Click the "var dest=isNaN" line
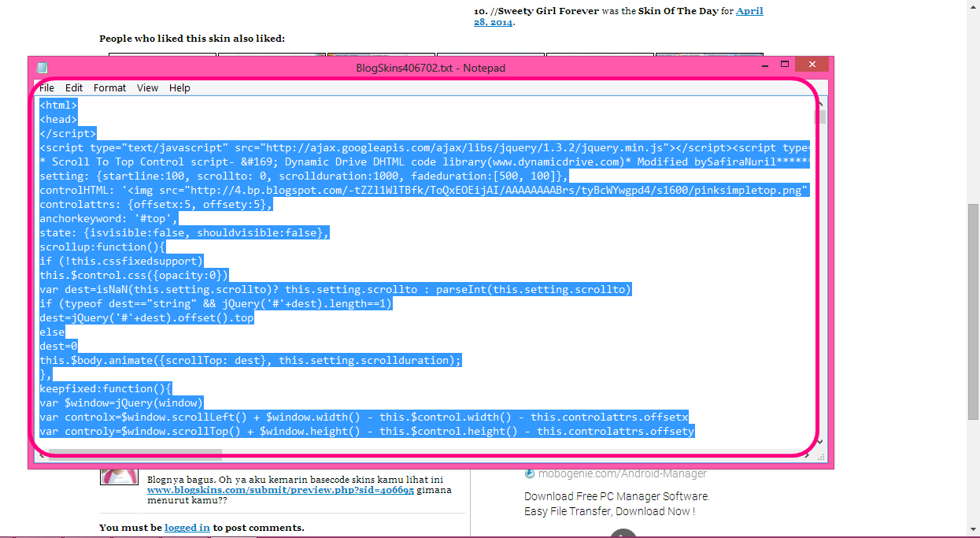Viewport: 980px width, 538px height. click(335, 289)
